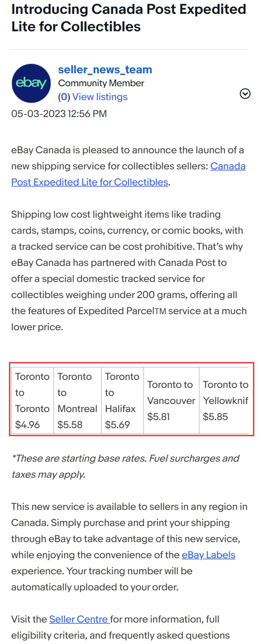Open the seller_news_team profile link

(105, 70)
